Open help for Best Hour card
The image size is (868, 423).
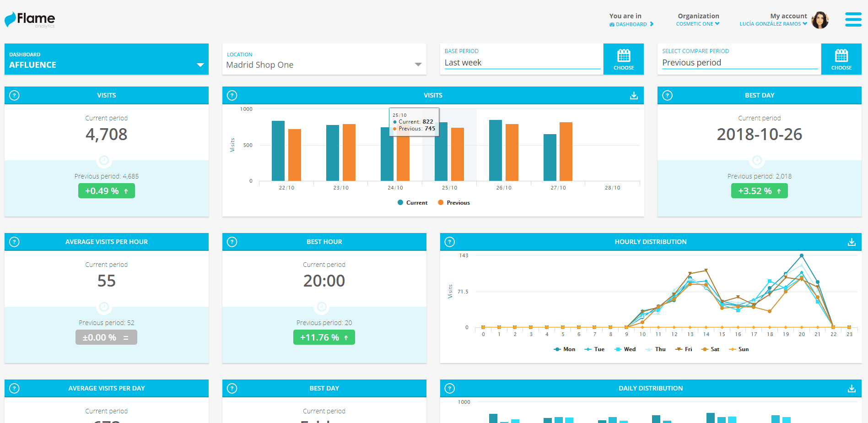point(232,242)
